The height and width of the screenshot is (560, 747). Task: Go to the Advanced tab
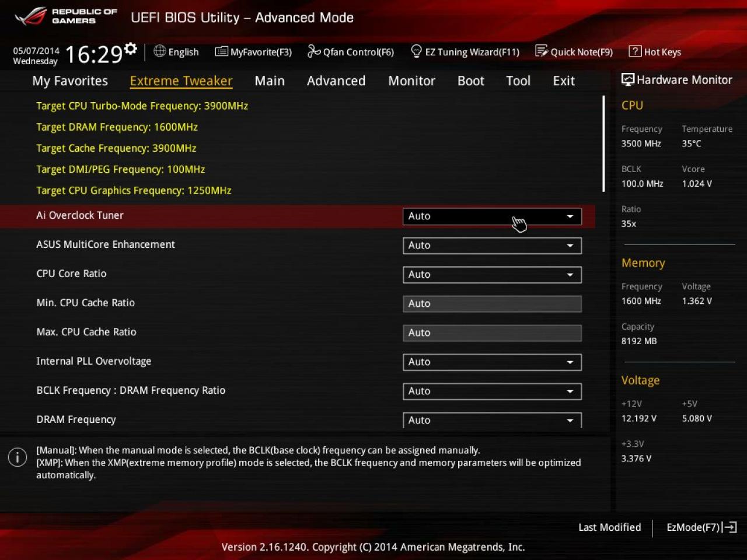click(336, 81)
